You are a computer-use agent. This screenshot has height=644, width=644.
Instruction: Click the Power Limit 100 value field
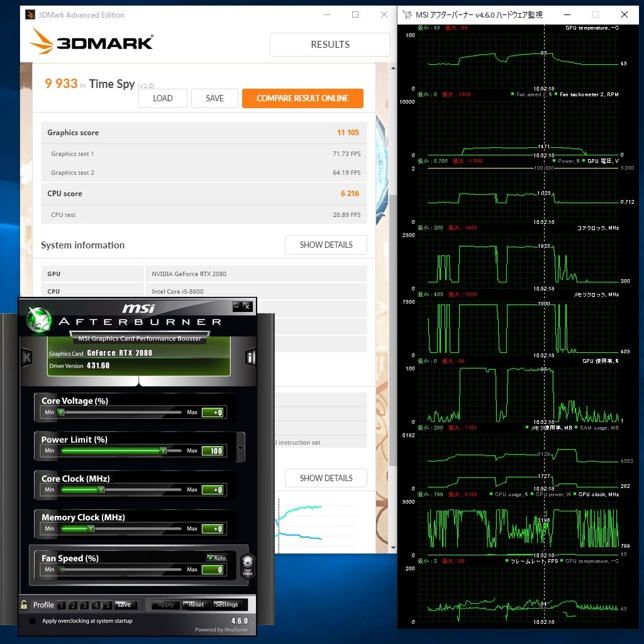tap(213, 451)
